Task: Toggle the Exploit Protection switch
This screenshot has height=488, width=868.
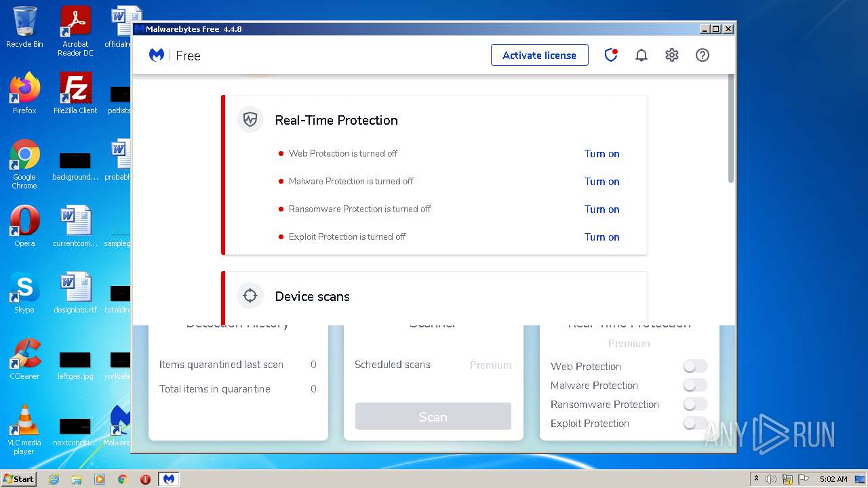Action: (695, 423)
